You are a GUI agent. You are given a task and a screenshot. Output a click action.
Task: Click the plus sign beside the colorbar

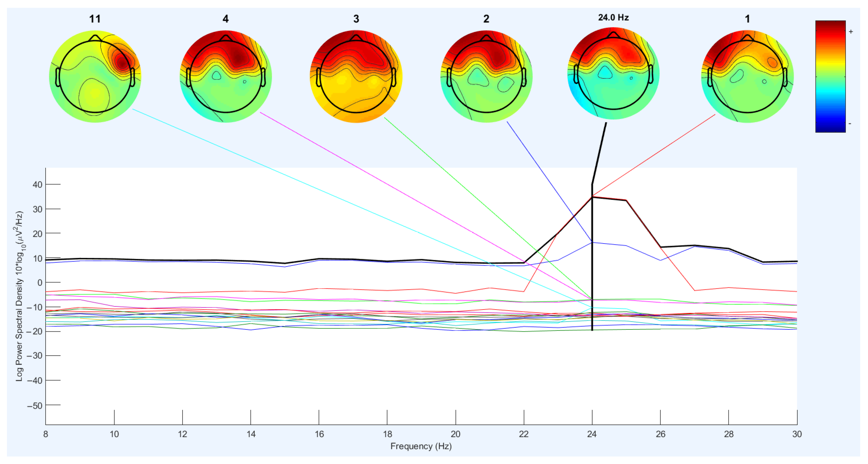[x=851, y=32]
